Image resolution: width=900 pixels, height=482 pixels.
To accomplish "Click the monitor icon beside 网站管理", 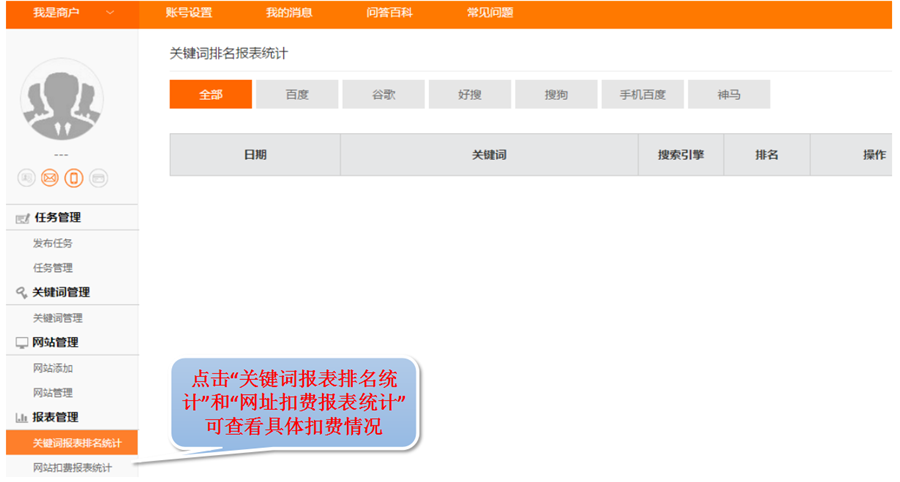I will [22, 343].
